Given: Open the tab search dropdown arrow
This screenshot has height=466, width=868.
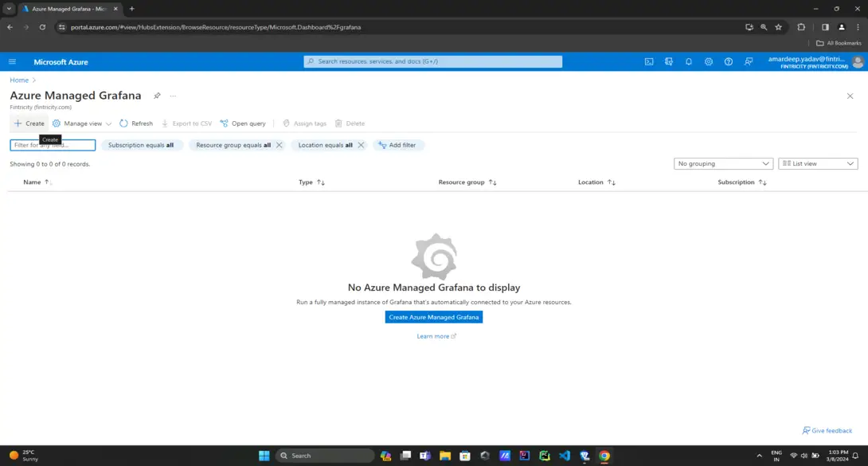Looking at the screenshot, I should (9, 9).
